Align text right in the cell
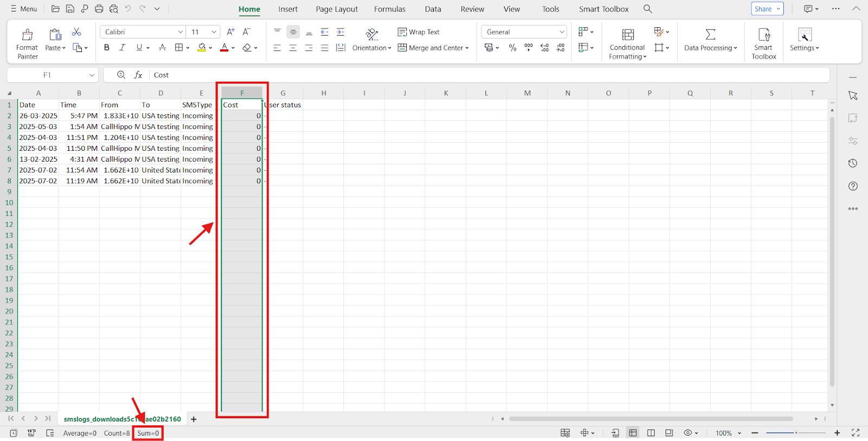 (309, 48)
